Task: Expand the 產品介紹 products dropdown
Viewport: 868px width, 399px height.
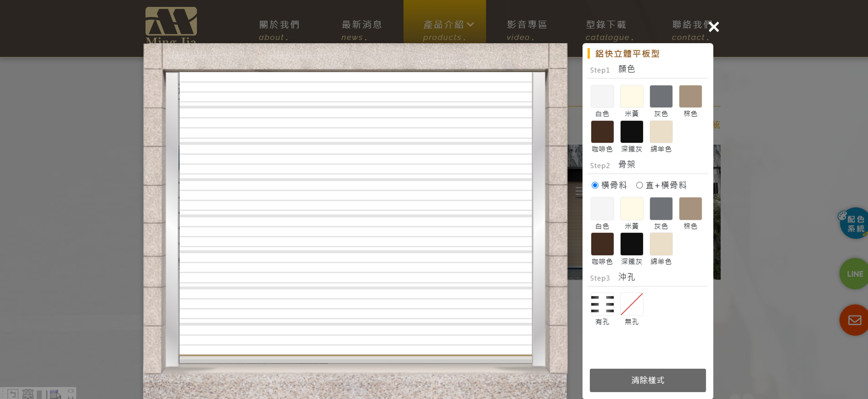Action: (444, 29)
